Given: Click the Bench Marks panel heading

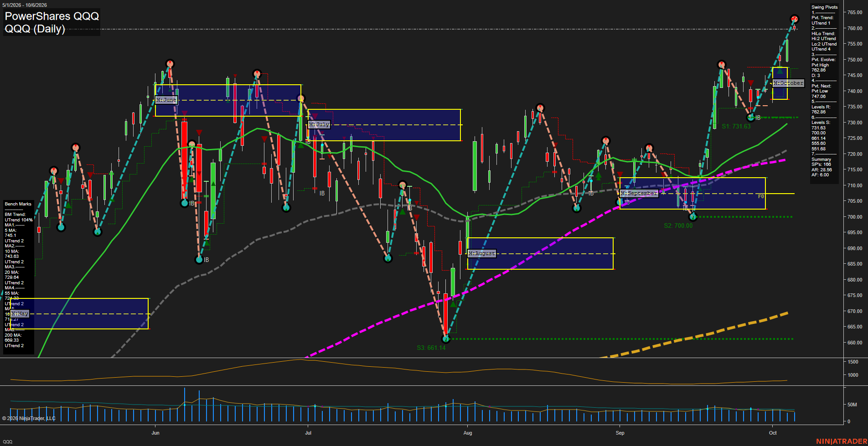Looking at the screenshot, I should tap(18, 204).
